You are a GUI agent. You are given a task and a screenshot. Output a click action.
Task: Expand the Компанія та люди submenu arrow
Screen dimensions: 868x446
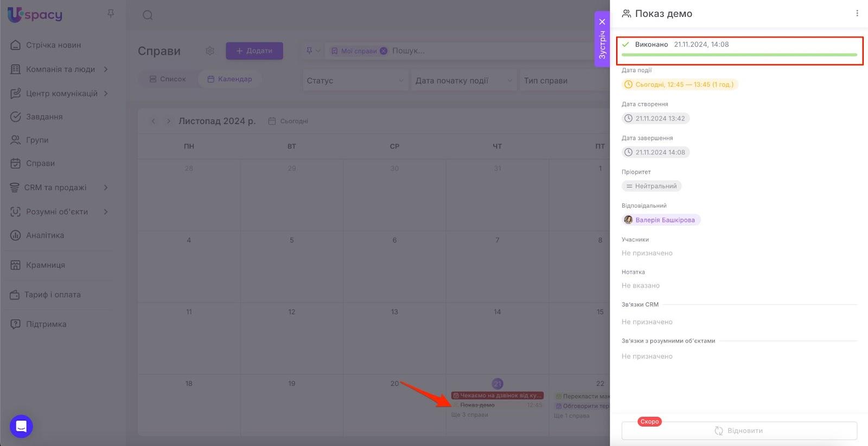[x=106, y=69]
